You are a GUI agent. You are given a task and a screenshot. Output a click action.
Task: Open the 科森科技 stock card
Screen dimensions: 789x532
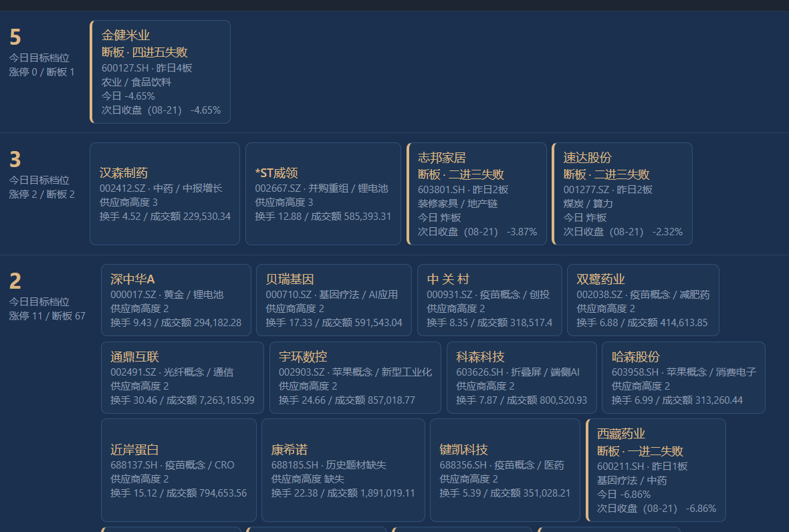click(x=522, y=378)
